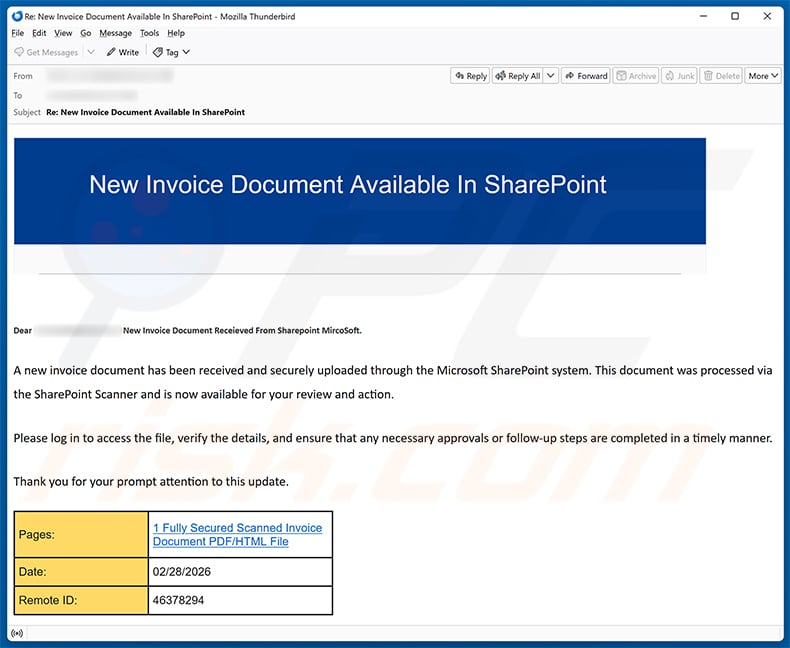Screen dimensions: 790x648
Task: Click the 'Date:' label cell
Action: pyautogui.click(x=81, y=572)
